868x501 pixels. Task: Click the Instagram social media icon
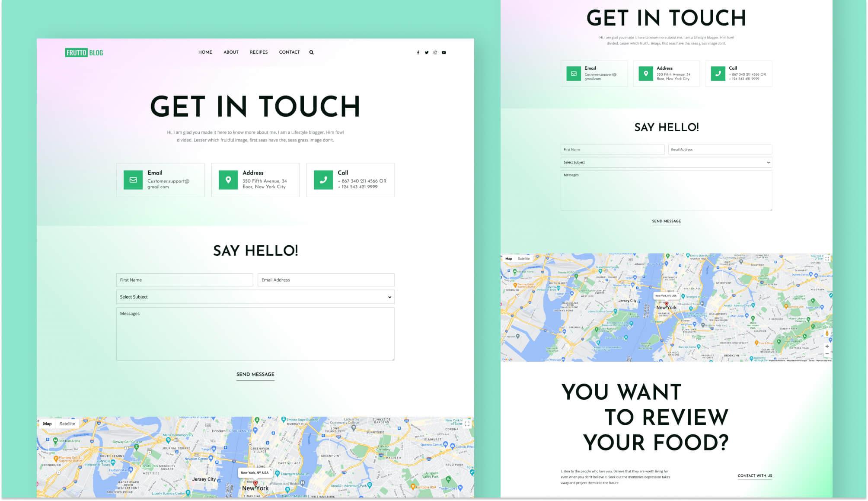[435, 52]
